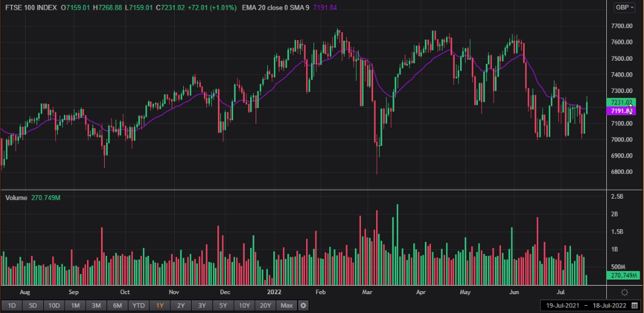
Task: Select the 1D time range
Action: (x=12, y=305)
